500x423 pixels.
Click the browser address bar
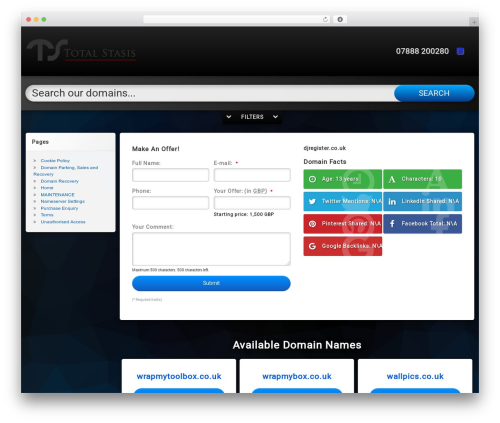point(237,20)
